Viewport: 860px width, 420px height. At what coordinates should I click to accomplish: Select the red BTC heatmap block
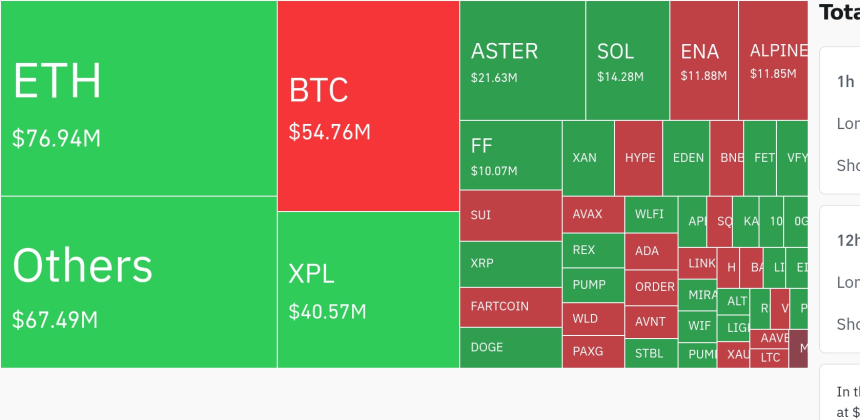click(368, 106)
